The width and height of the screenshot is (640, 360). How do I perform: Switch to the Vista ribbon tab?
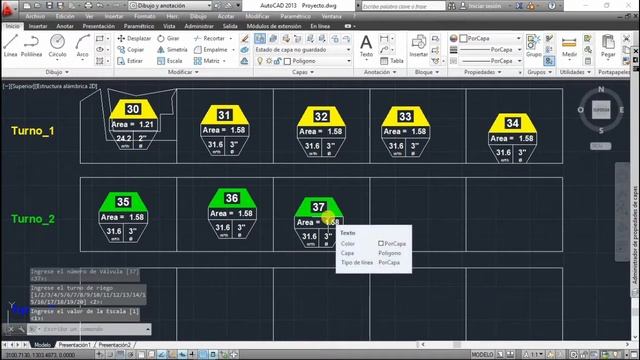169,26
